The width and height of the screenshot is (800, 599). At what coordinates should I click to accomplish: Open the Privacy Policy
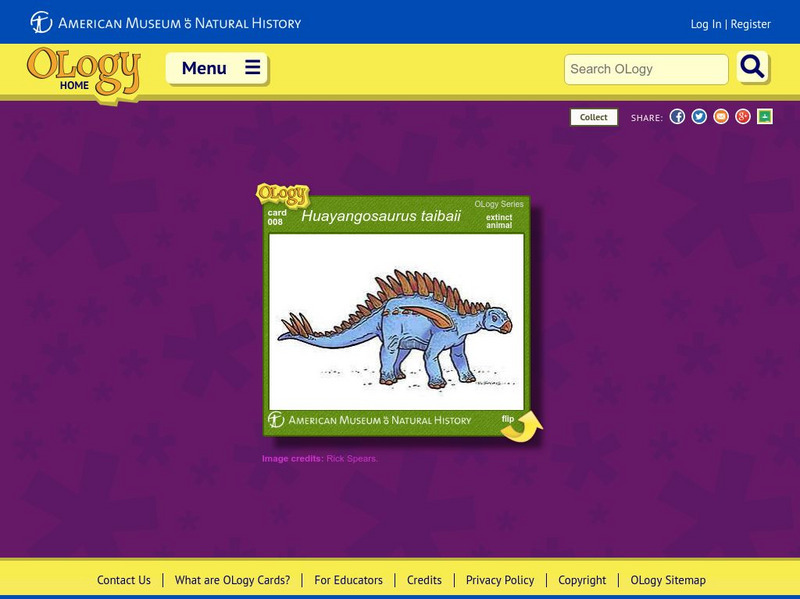[499, 579]
